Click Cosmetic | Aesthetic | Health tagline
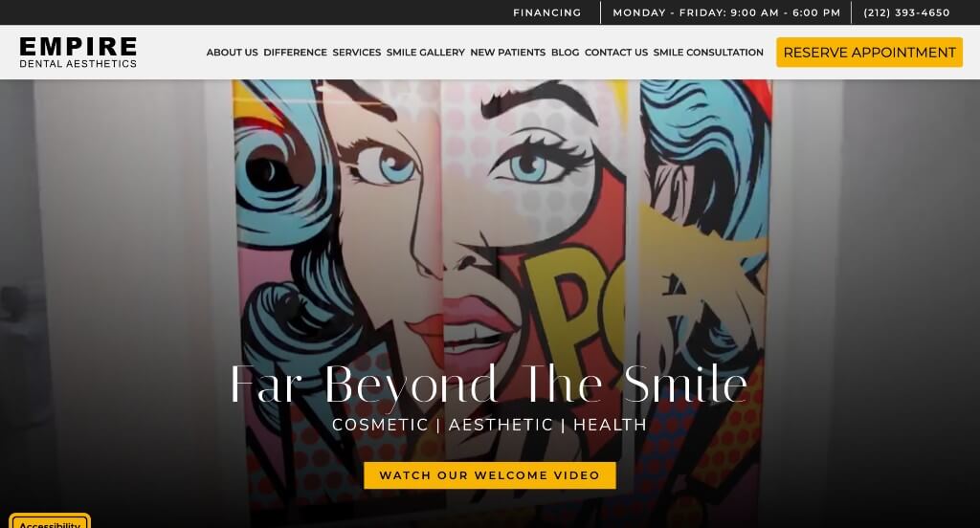The image size is (980, 528). [489, 425]
